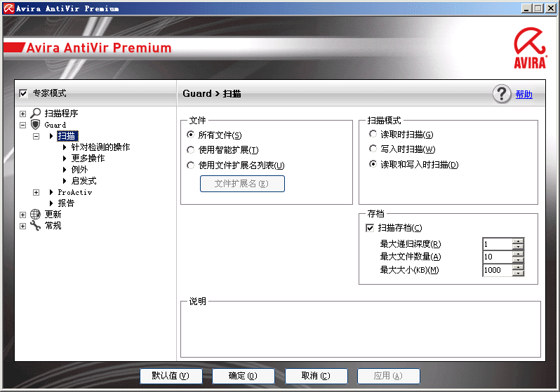560x392 pixels.
Task: Click the 取消(C) button
Action: point(316,376)
